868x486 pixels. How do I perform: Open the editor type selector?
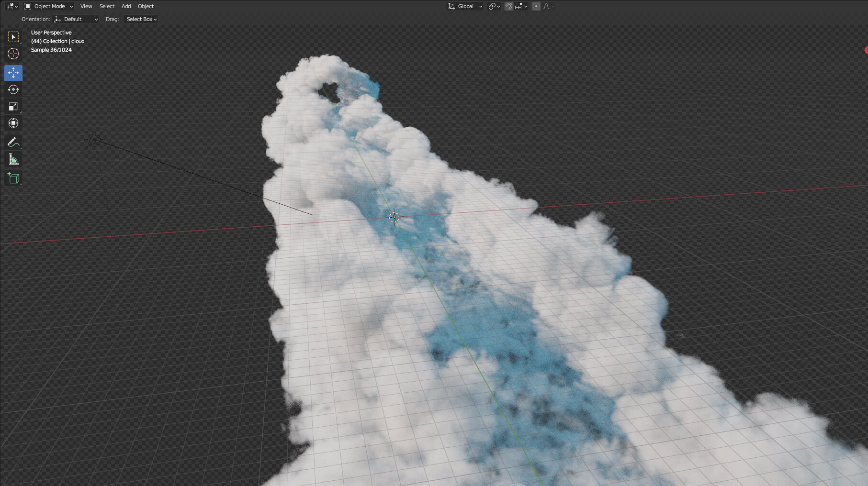(12, 6)
